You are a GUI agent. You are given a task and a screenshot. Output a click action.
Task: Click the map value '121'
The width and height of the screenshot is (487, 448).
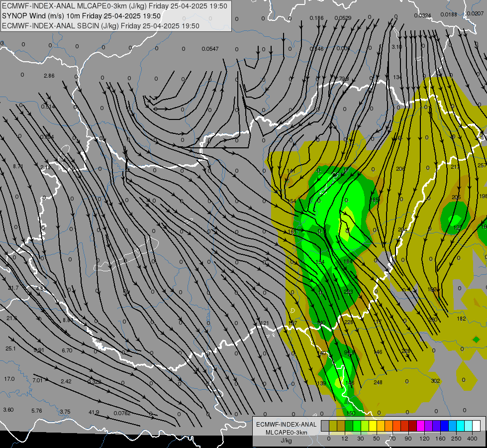click(x=264, y=324)
